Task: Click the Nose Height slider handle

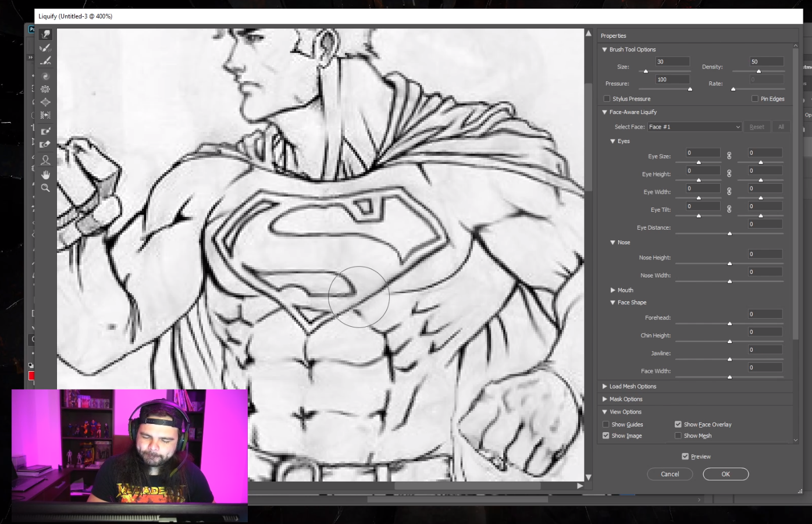Action: pyautogui.click(x=729, y=263)
